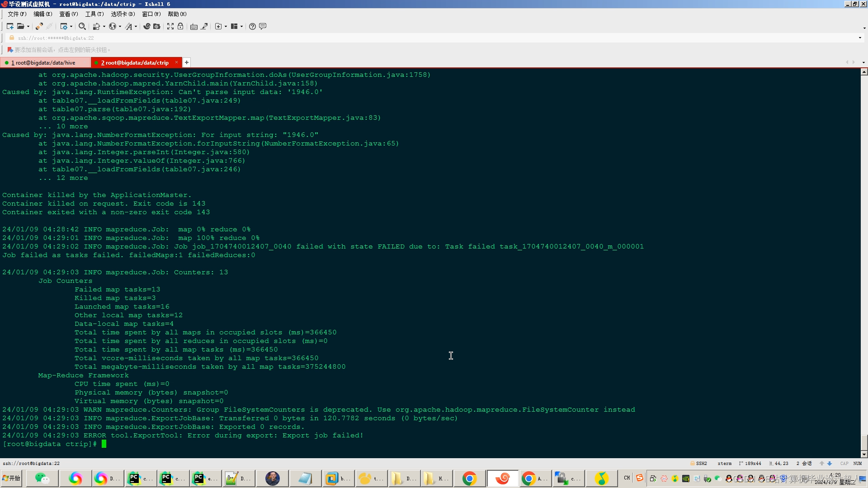Expand the font settings dropdown arrow
Screen dimensions: 868x488
pyautogui.click(x=136, y=26)
